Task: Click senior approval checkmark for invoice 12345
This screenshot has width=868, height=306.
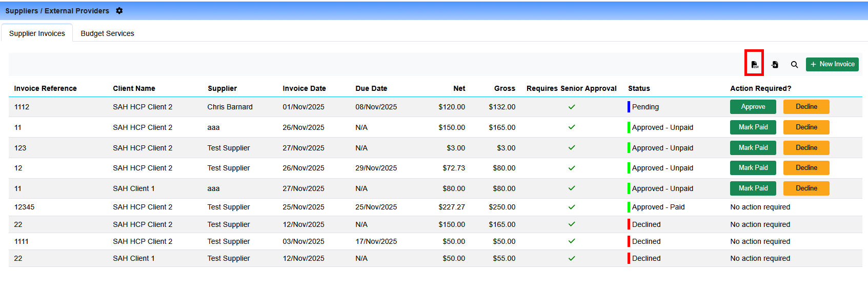Action: [x=572, y=207]
